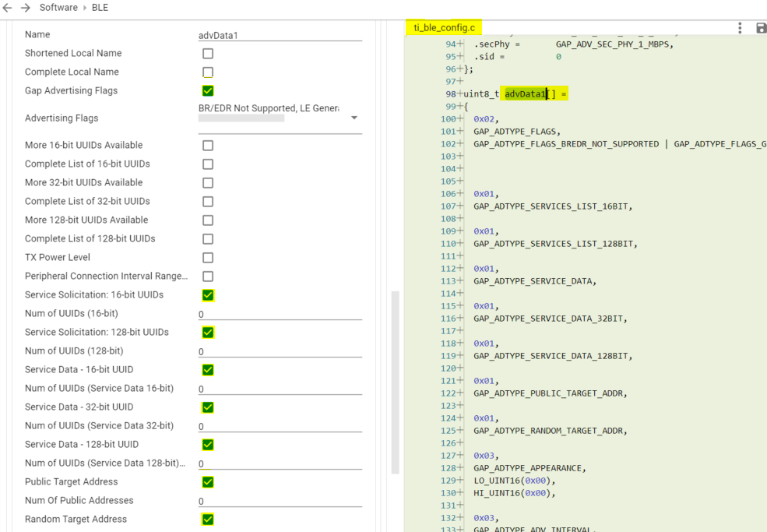Open the kebab menu above the code preview
The width and height of the screenshot is (767, 532).
(x=739, y=27)
